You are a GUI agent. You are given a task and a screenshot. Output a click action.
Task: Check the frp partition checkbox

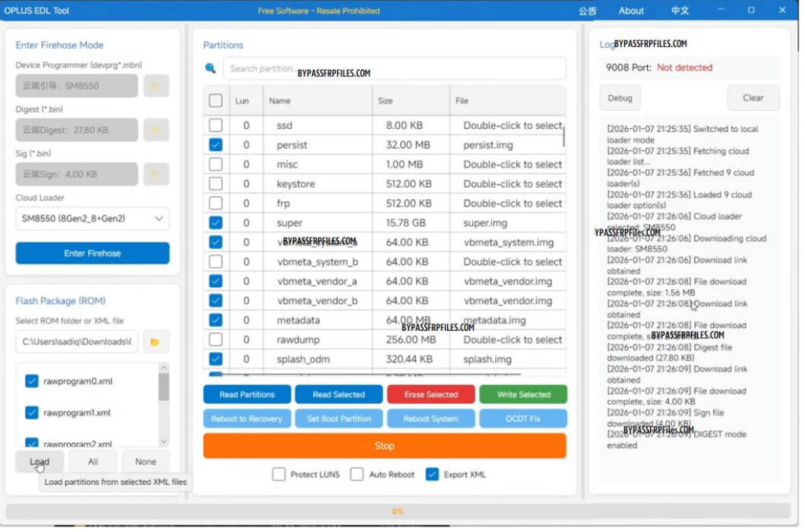[x=215, y=204]
